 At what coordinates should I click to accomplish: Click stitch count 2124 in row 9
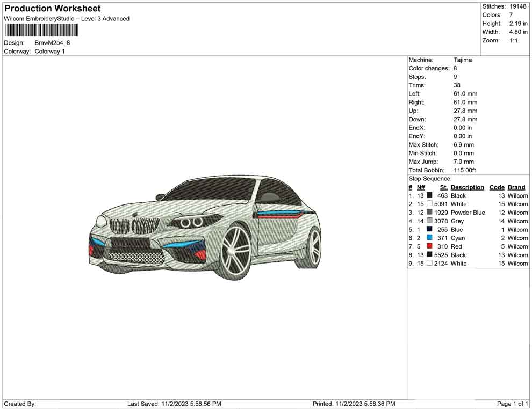pos(441,264)
